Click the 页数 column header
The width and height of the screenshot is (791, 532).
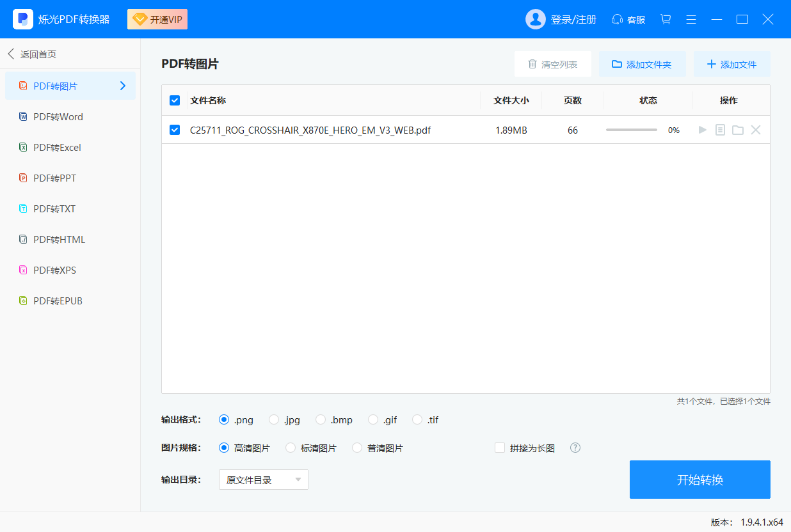tap(573, 100)
